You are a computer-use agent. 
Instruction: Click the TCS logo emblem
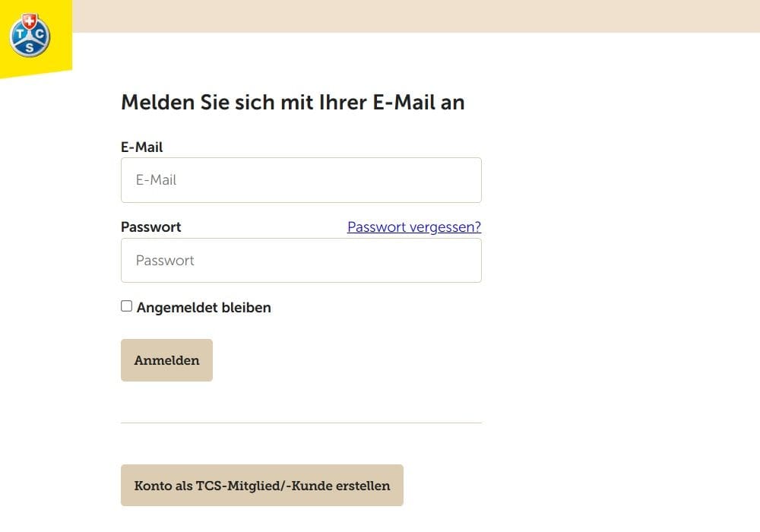[30, 35]
